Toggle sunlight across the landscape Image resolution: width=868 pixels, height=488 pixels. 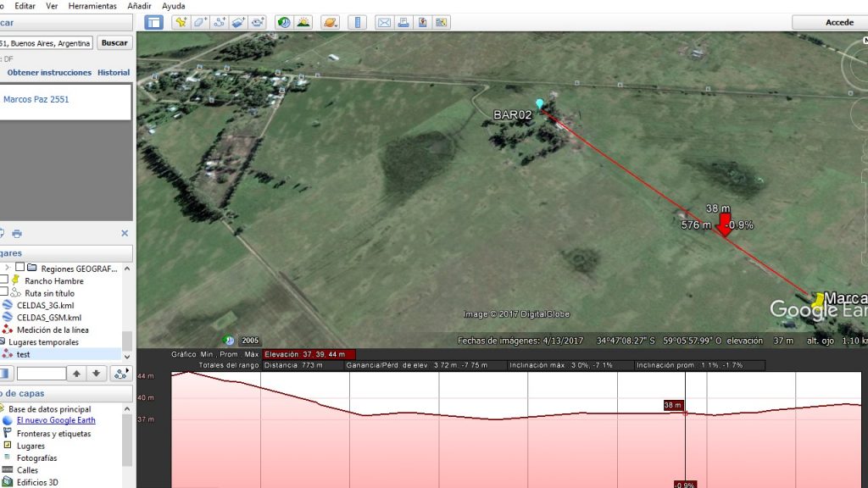click(x=303, y=22)
